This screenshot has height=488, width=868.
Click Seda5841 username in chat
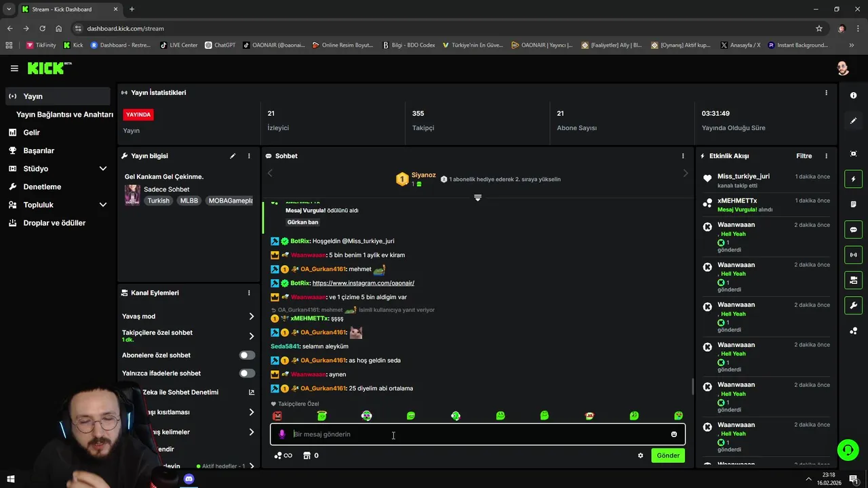tap(285, 346)
